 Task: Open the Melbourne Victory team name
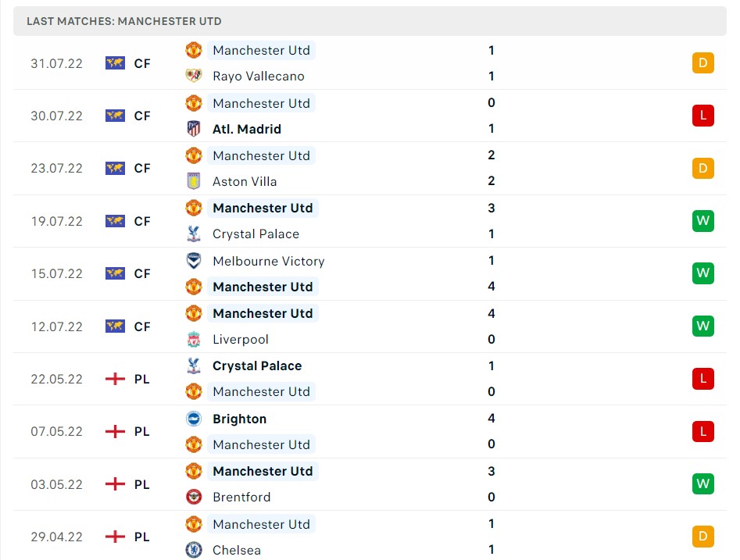[x=268, y=261]
